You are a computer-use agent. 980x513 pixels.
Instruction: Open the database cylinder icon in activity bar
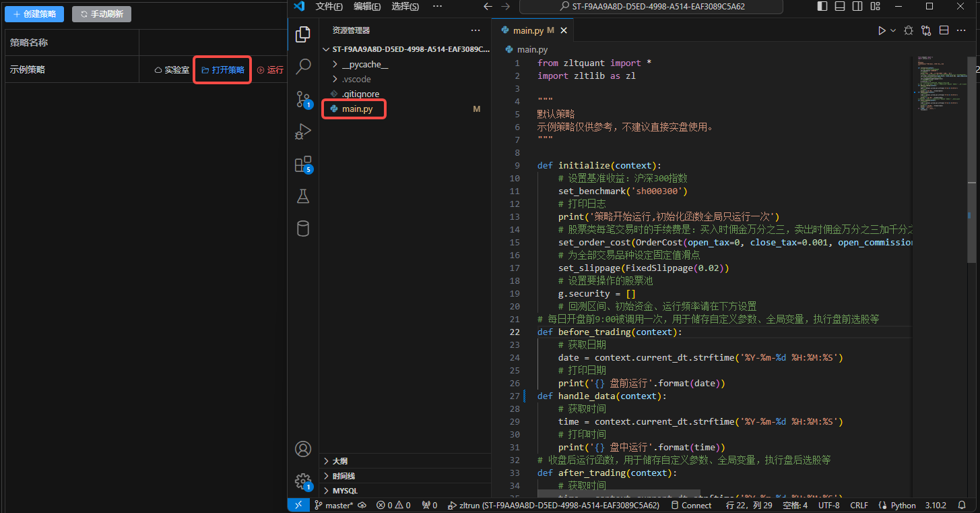(303, 229)
